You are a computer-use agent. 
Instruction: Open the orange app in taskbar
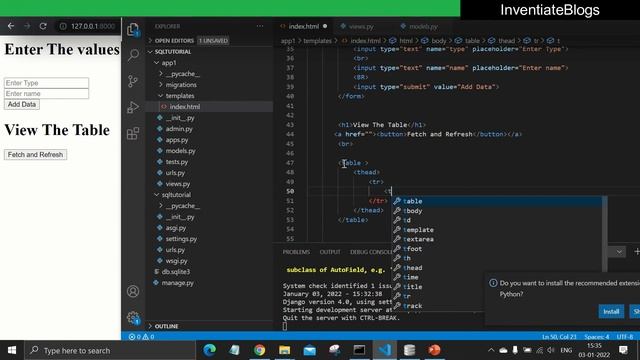click(x=434, y=350)
